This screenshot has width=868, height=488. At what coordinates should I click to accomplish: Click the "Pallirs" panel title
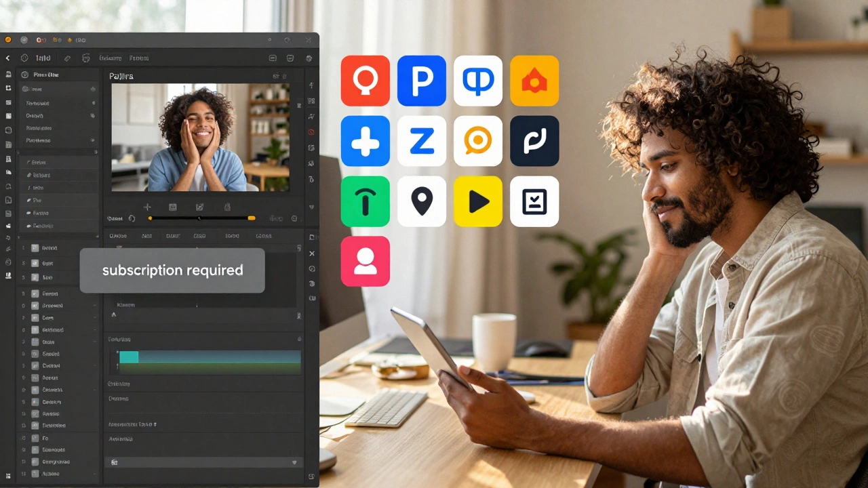121,77
